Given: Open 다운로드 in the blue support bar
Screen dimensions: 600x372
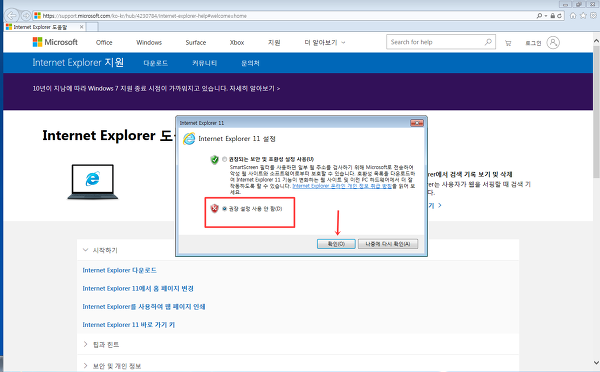Looking at the screenshot, I should pos(155,63).
